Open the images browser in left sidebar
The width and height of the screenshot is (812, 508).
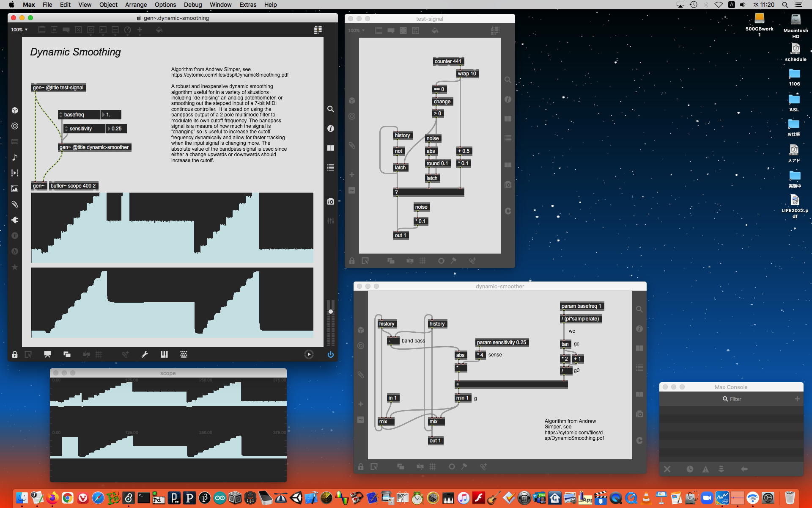pos(15,188)
